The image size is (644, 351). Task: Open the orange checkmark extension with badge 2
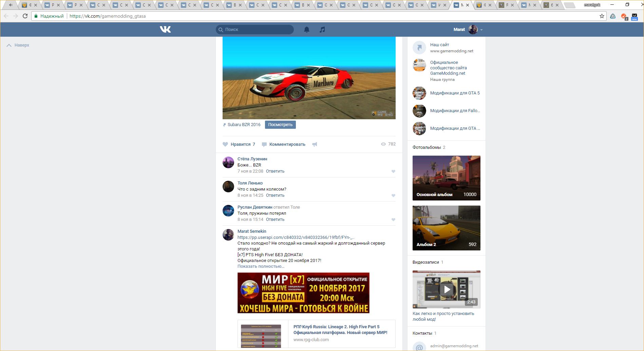(x=624, y=16)
